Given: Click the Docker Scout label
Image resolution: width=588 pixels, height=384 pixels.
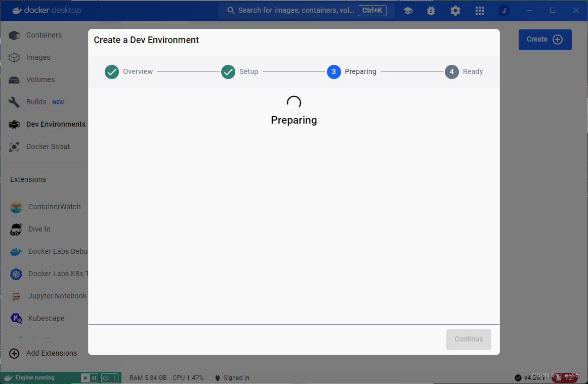Looking at the screenshot, I should pyautogui.click(x=48, y=146).
